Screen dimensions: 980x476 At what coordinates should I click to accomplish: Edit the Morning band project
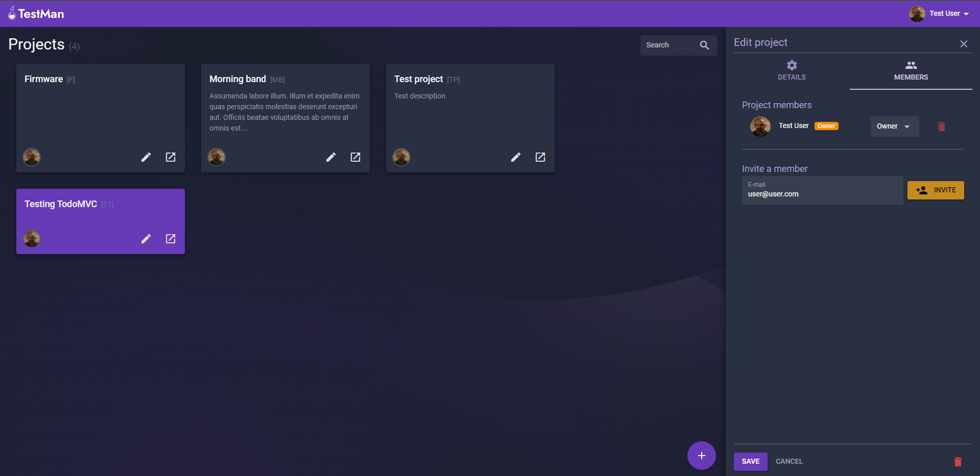tap(331, 157)
